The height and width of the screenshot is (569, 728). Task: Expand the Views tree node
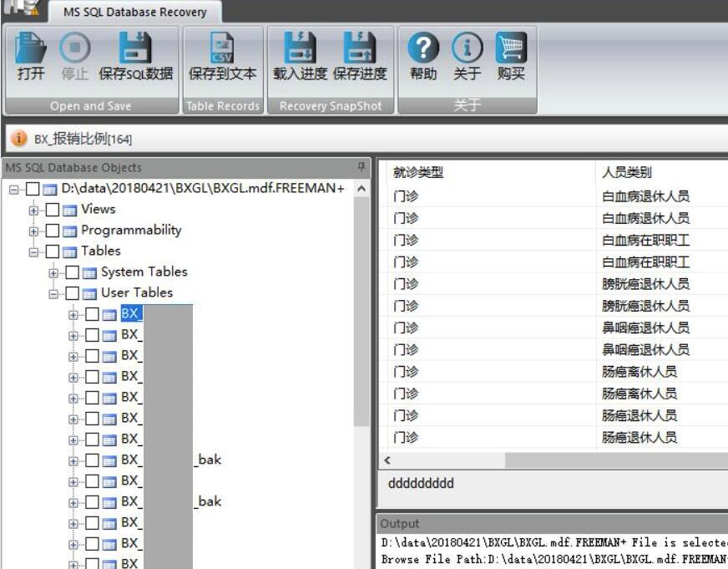[x=34, y=210]
